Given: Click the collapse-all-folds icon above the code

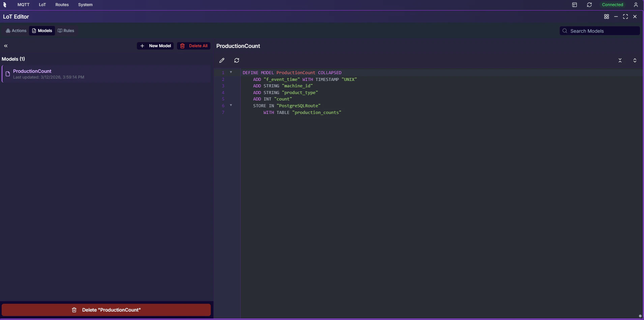Looking at the screenshot, I should [620, 60].
